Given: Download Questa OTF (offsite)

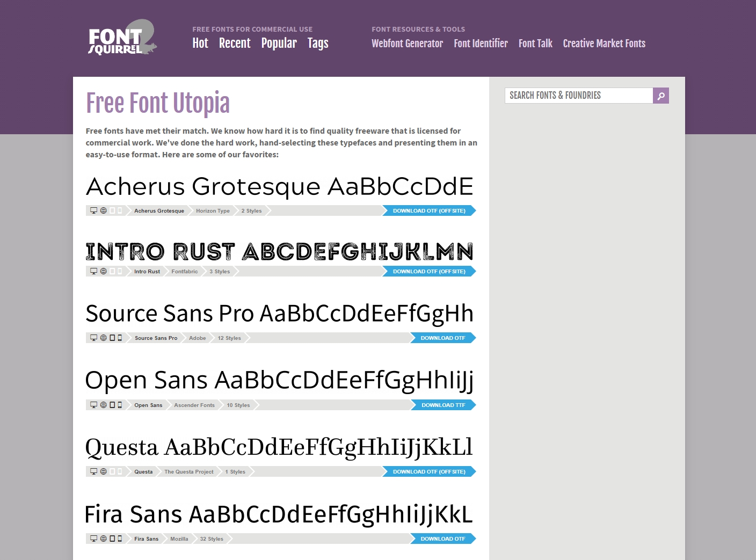Looking at the screenshot, I should (x=429, y=471).
